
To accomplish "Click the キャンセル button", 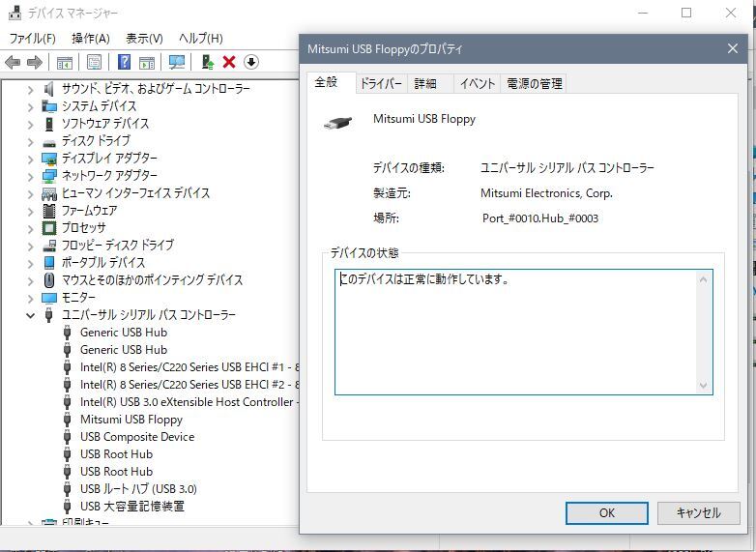I will 699,513.
